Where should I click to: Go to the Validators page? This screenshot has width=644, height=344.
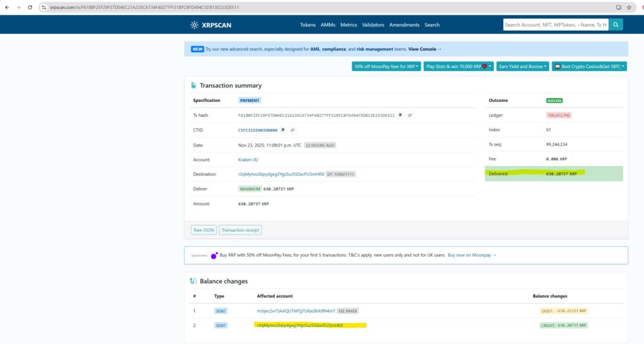click(x=373, y=25)
